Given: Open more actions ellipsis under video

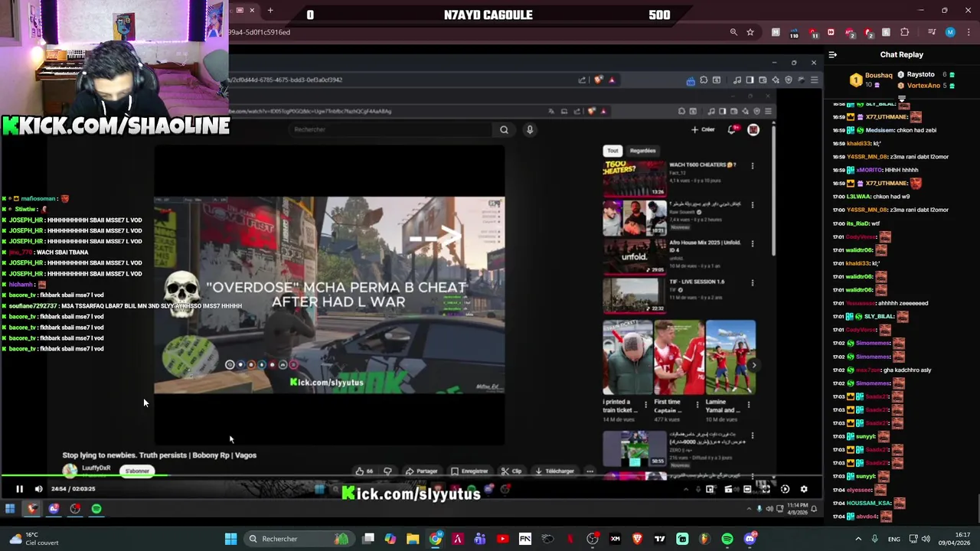Looking at the screenshot, I should 590,471.
